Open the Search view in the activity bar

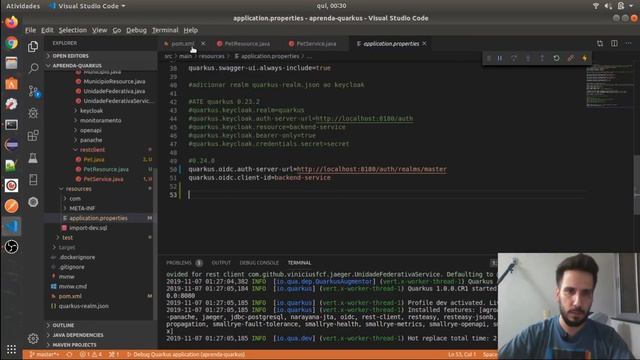(x=33, y=68)
